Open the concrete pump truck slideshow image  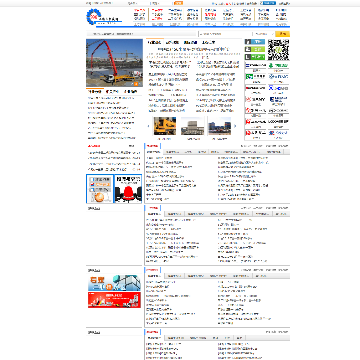tap(114, 63)
